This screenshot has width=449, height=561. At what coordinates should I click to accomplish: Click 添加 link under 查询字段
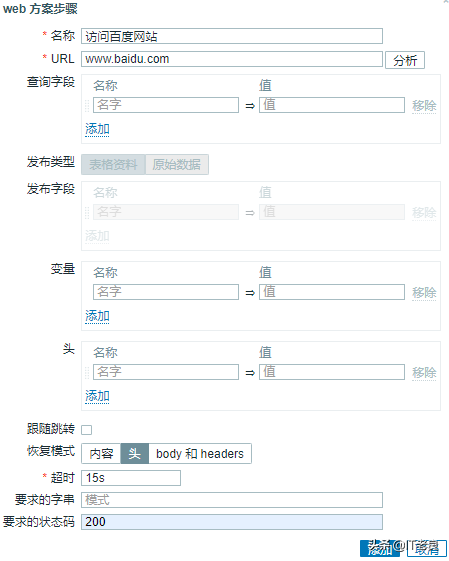point(97,129)
